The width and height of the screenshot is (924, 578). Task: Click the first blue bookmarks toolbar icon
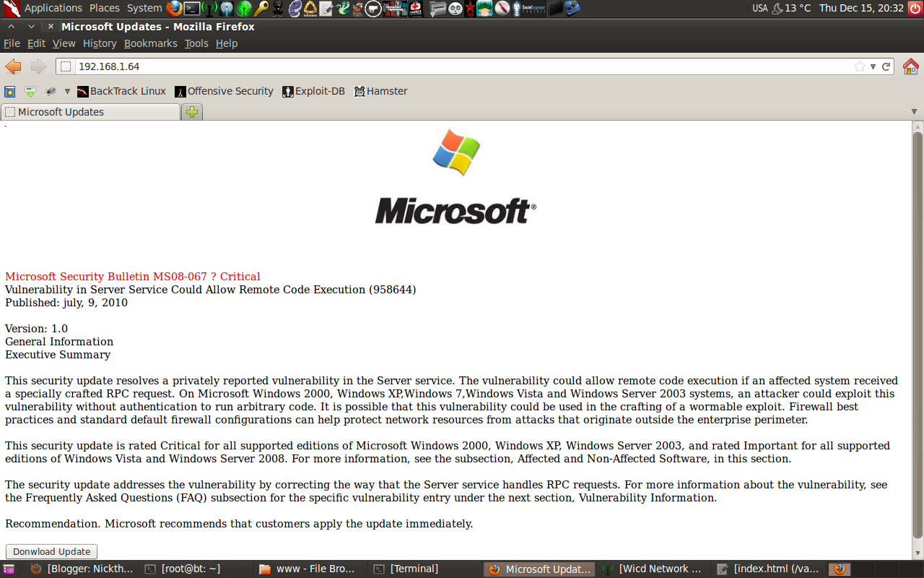[10, 92]
